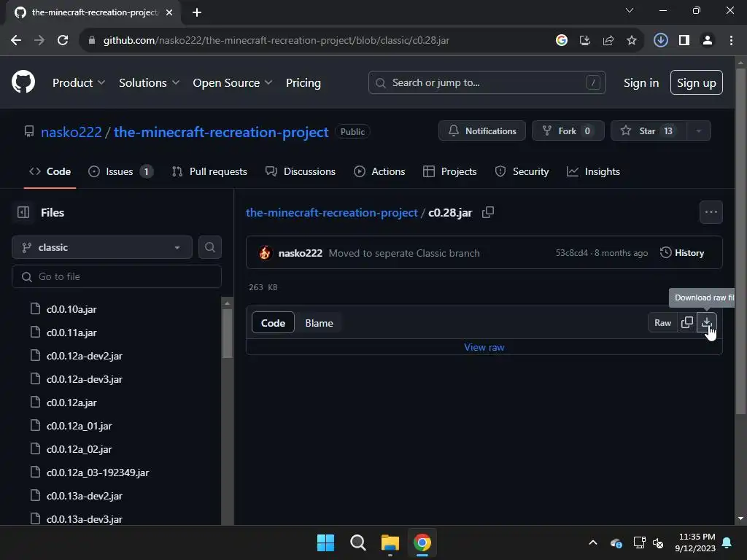The image size is (747, 560).
Task: Expand the Solutions menu
Action: tap(149, 82)
